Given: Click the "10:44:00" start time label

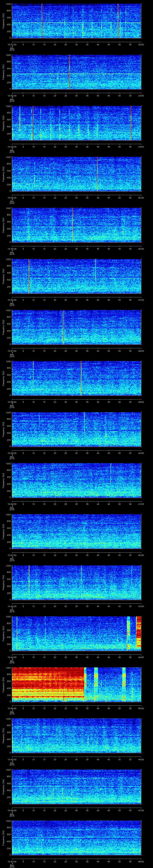Looking at the screenshot, I should tap(12, 708).
